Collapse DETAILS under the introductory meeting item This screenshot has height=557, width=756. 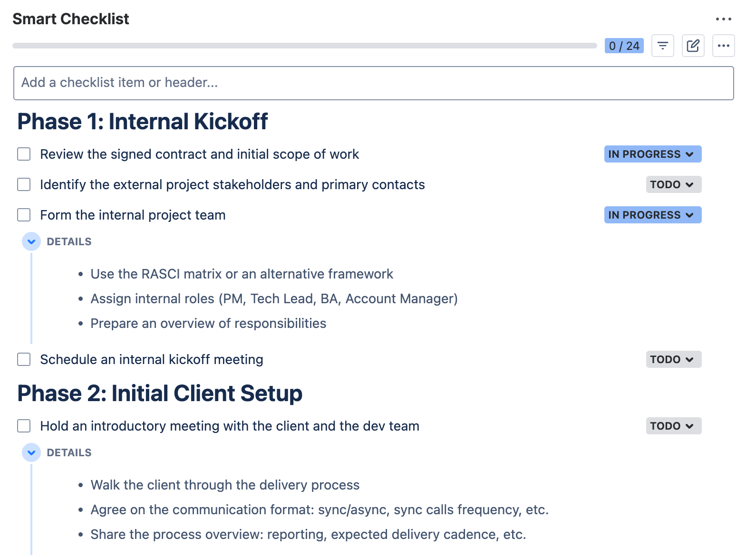[x=31, y=452]
